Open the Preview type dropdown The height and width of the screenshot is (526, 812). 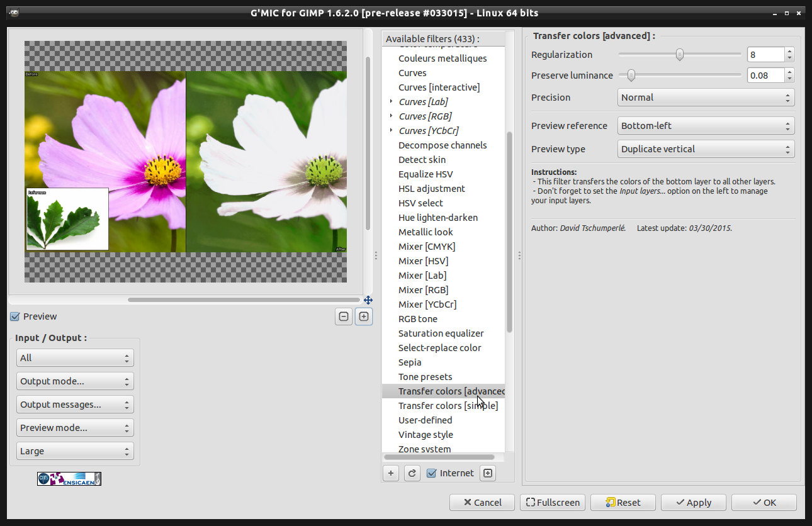coord(706,149)
